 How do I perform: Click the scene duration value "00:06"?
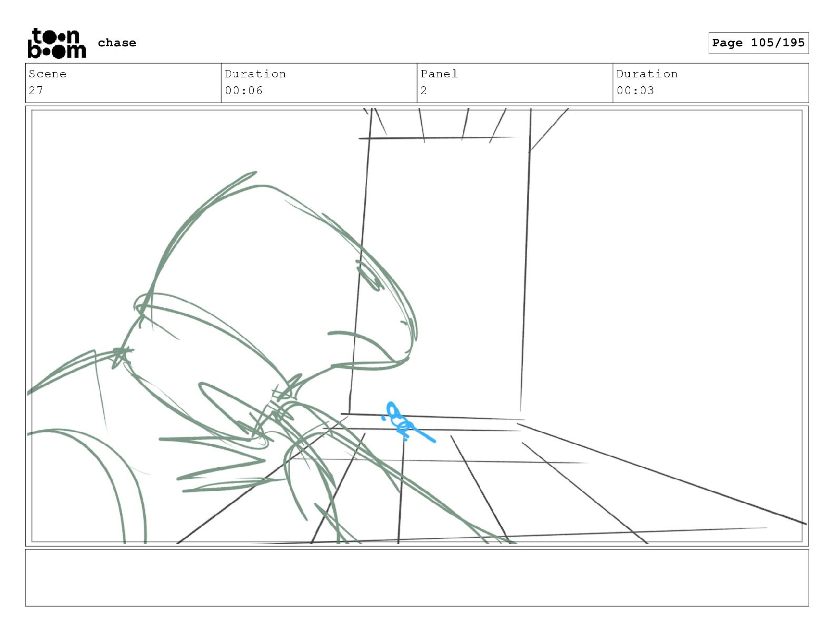(244, 90)
